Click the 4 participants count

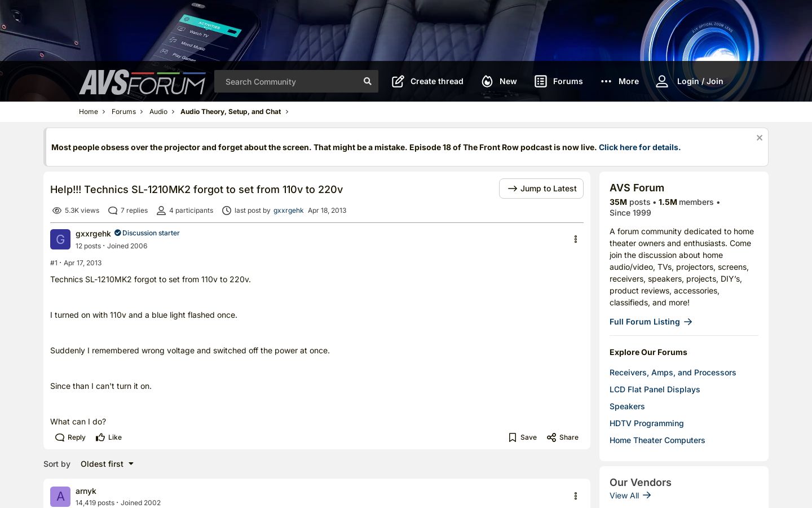pos(191,211)
